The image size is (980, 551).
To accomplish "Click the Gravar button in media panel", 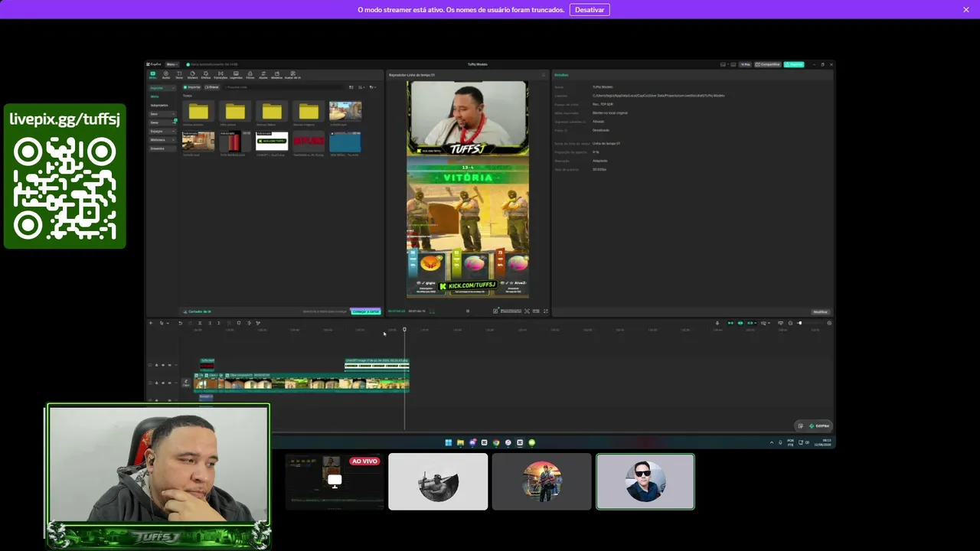I will [211, 87].
